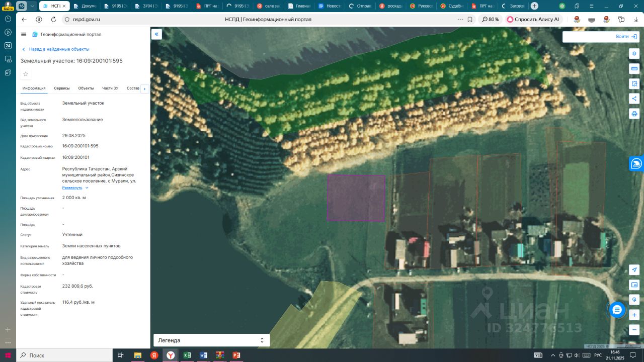Switch to the Главная browser tab
The width and height of the screenshot is (644, 362).
tap(299, 6)
